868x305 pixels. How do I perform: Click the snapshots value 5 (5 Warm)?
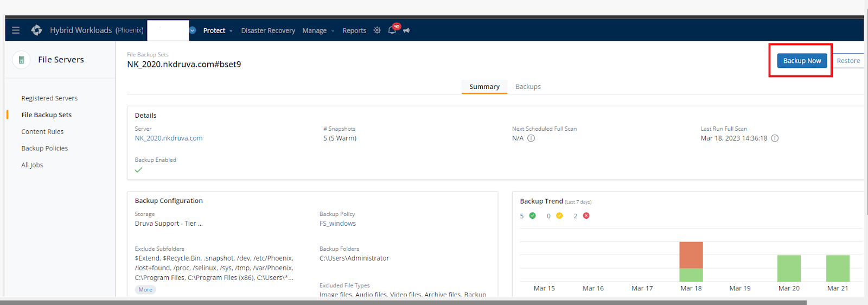click(x=340, y=138)
